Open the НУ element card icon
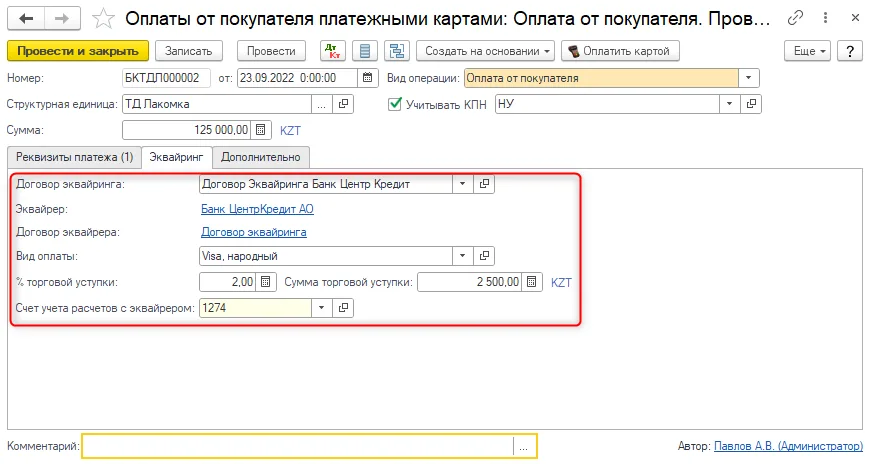This screenshot has height=464, width=873. coord(751,104)
